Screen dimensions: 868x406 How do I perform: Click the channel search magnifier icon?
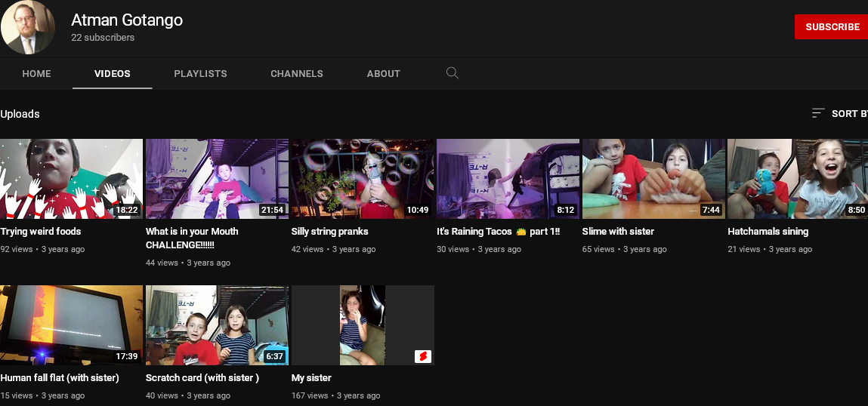tap(453, 73)
